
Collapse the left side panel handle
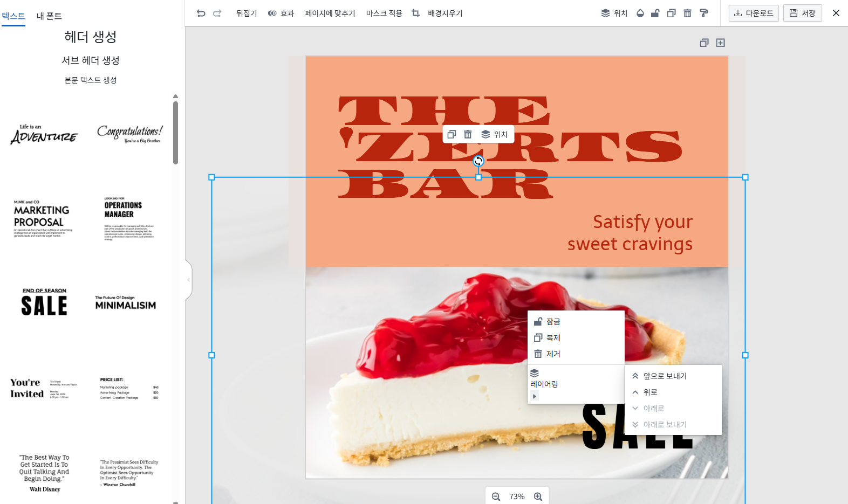click(x=188, y=280)
